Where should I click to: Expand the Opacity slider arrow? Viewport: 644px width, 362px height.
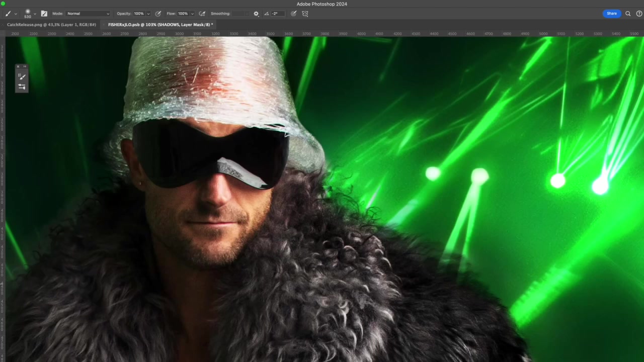148,14
